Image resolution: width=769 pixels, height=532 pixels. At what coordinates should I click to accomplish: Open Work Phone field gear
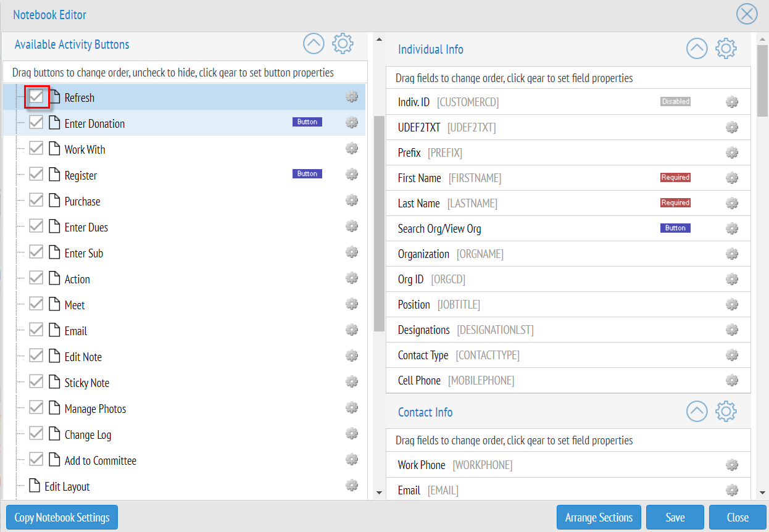tap(732, 465)
